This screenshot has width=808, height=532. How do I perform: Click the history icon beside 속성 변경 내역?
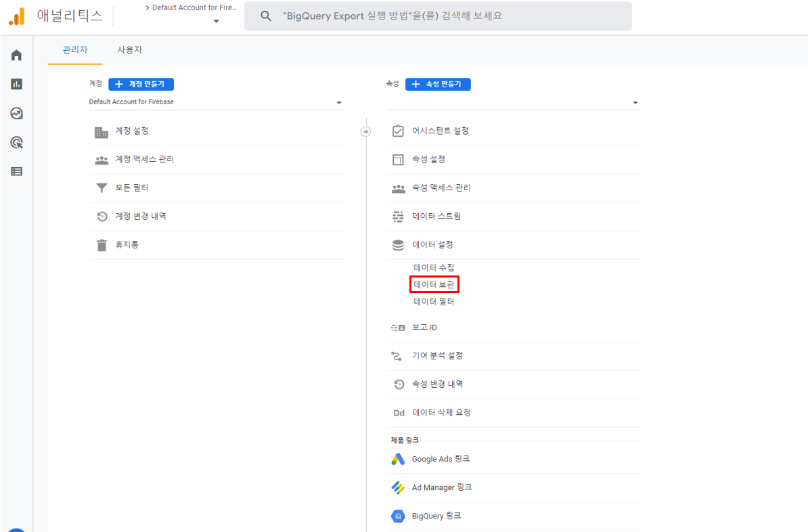point(399,384)
